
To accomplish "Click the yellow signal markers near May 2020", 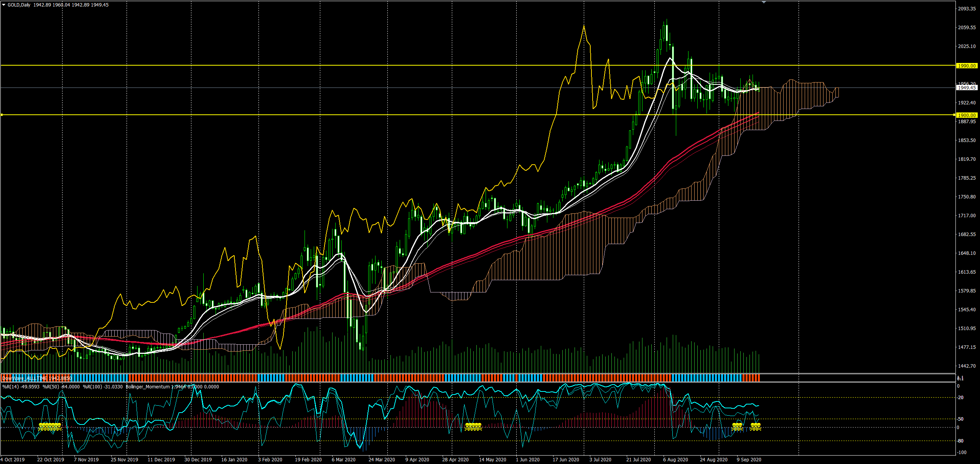I will [x=473, y=426].
